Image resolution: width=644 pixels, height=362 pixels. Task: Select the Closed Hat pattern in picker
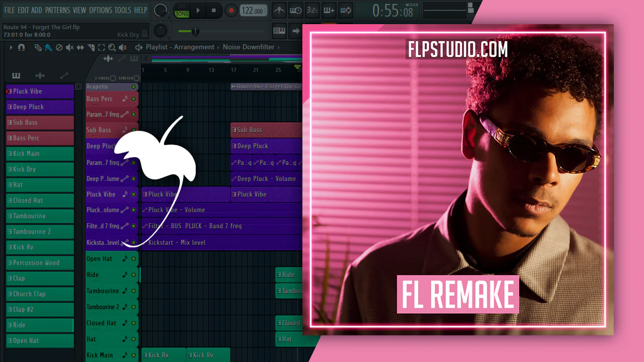coord(40,201)
